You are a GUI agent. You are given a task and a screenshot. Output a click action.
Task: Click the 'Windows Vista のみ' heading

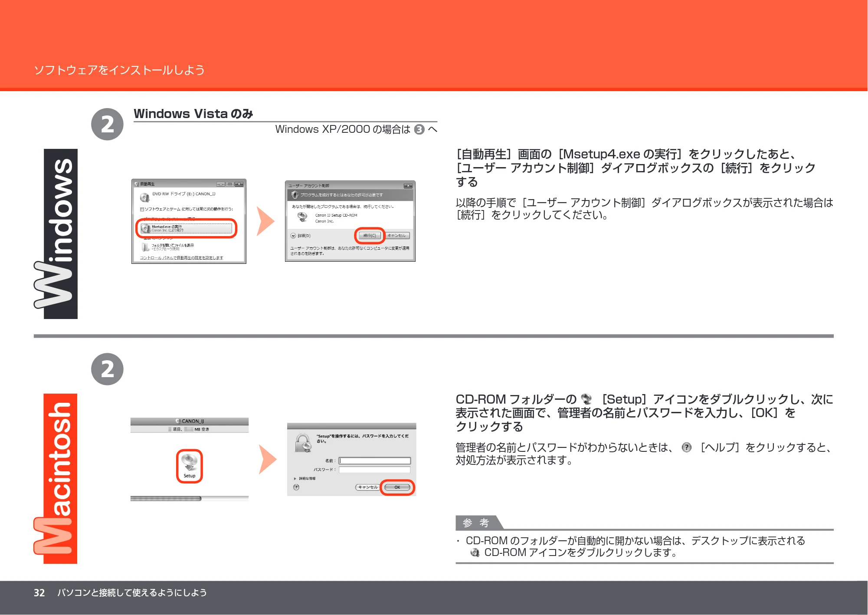coord(193,114)
